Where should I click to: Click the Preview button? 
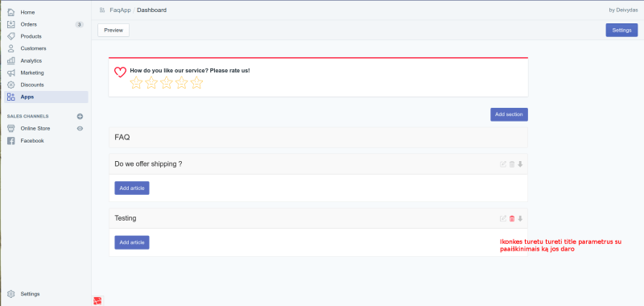coord(114,30)
